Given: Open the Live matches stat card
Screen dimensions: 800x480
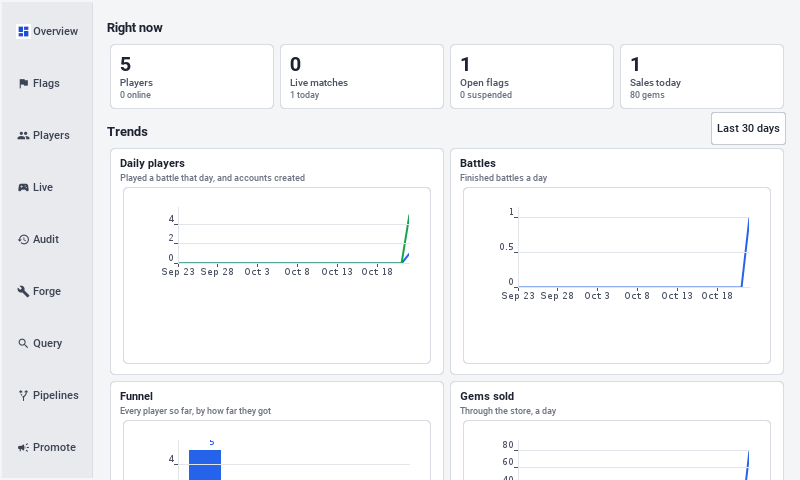Looking at the screenshot, I should pos(362,77).
